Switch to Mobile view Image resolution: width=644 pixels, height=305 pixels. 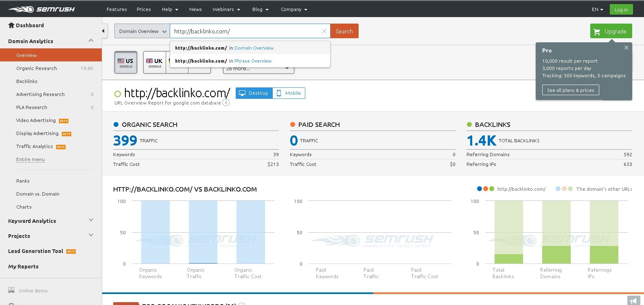point(289,93)
